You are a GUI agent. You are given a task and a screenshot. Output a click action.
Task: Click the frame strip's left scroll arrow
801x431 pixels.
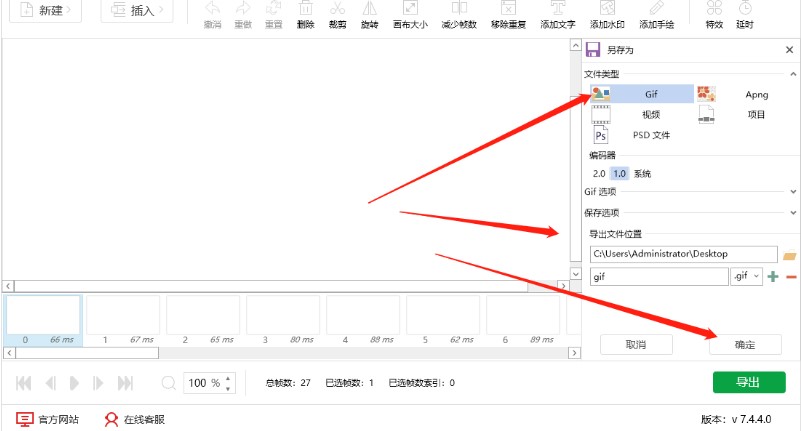10,352
